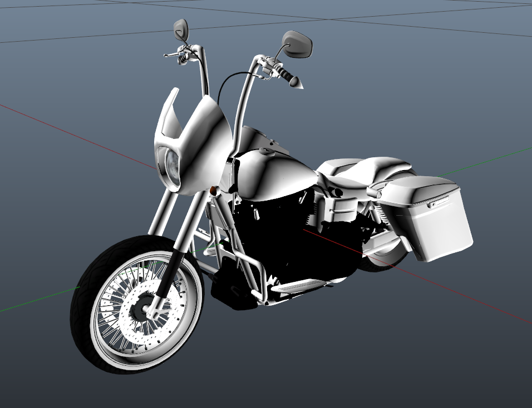The height and width of the screenshot is (408, 532).
Task: Select the motorcycle's round headlight lens
Action: 173,167
